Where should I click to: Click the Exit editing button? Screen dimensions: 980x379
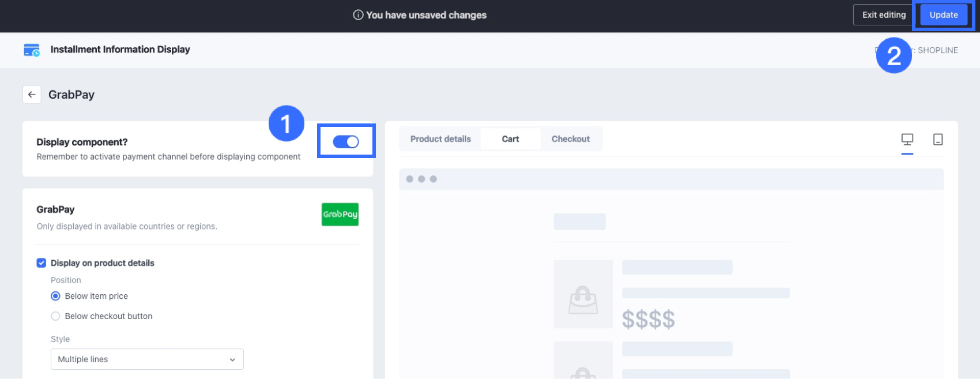(x=884, y=15)
